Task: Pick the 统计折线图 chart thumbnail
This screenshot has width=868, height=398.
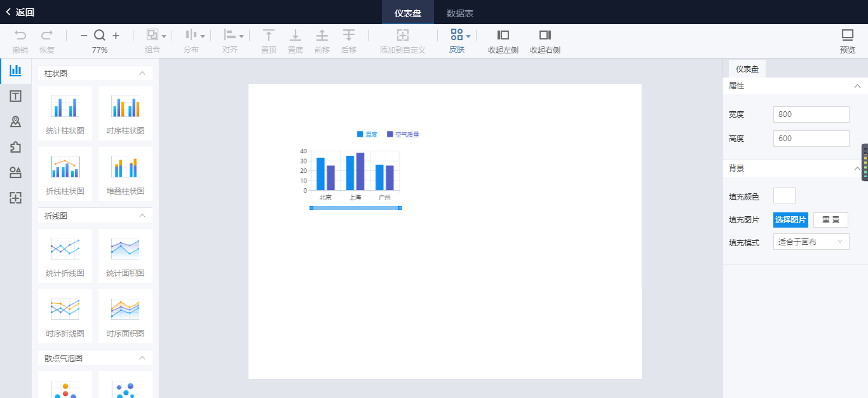Action: (65, 256)
